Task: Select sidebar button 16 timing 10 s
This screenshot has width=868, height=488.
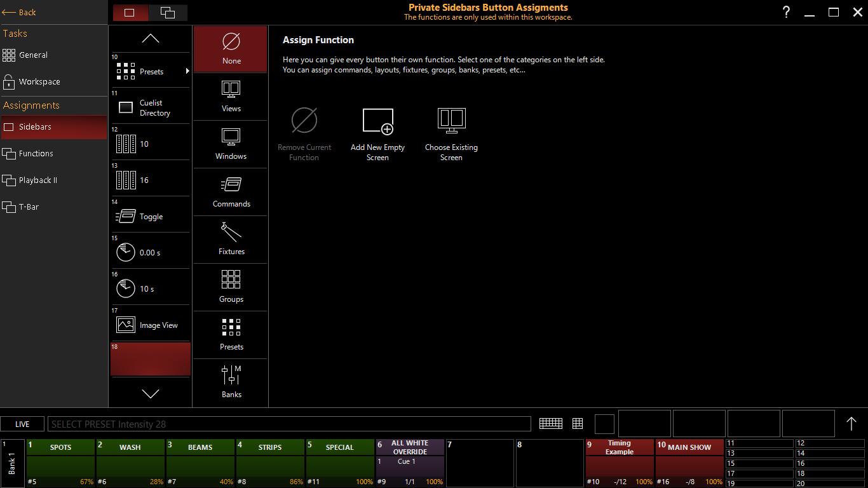Action: pos(151,287)
